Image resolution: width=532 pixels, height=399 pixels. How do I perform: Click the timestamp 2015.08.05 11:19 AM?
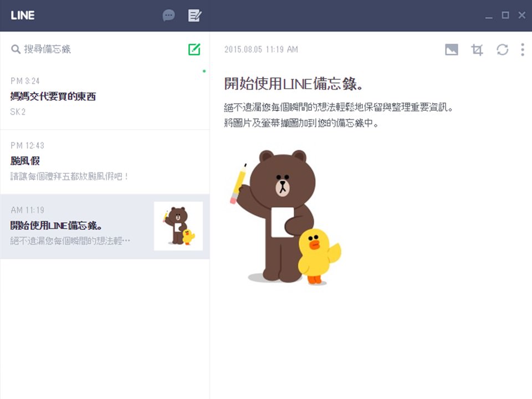tap(260, 49)
